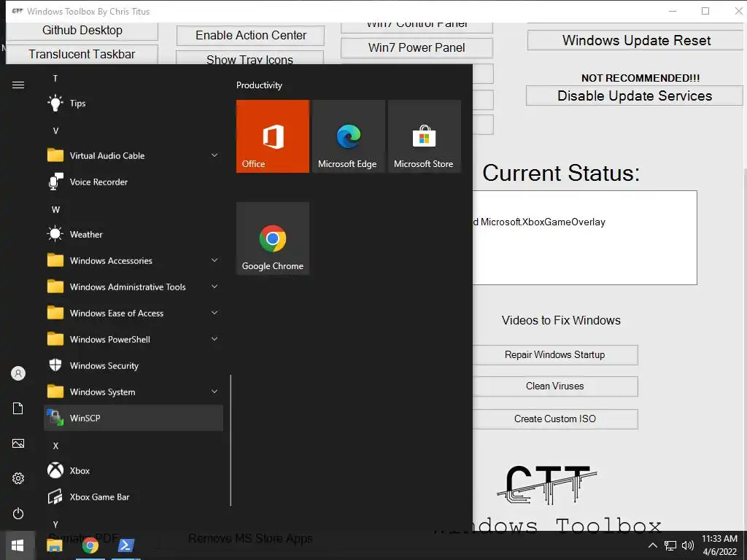Launch WinSCP from the Start menu
747x560 pixels.
(133, 418)
